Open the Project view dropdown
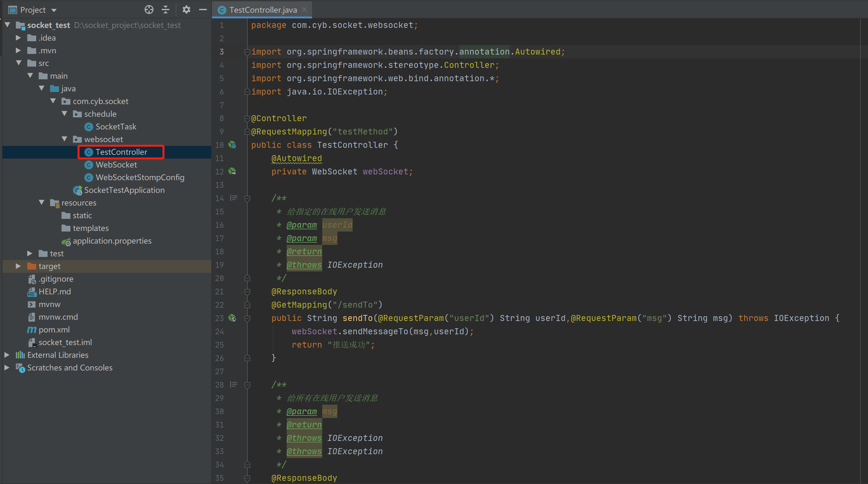Image resolution: width=868 pixels, height=484 pixels. click(55, 10)
